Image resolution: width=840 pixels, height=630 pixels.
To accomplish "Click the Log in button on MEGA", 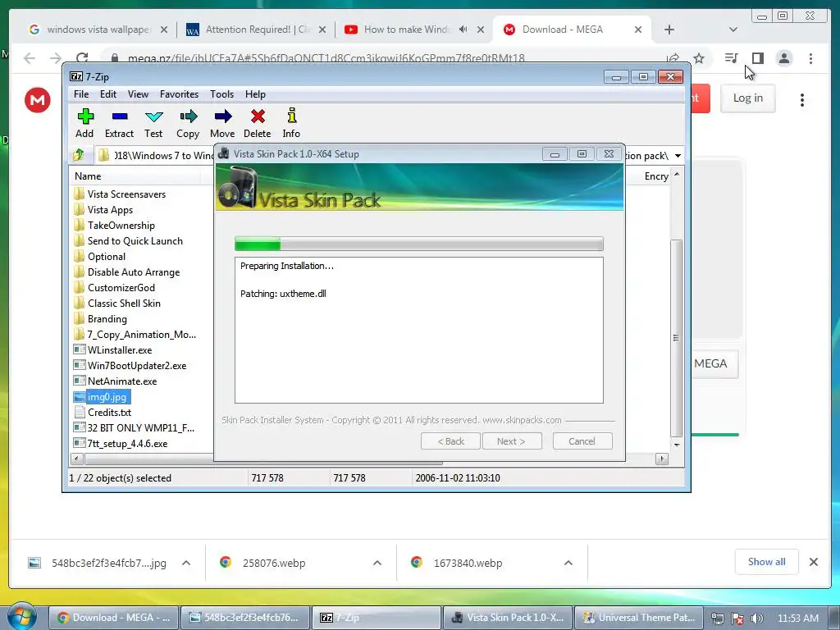I will click(x=748, y=98).
